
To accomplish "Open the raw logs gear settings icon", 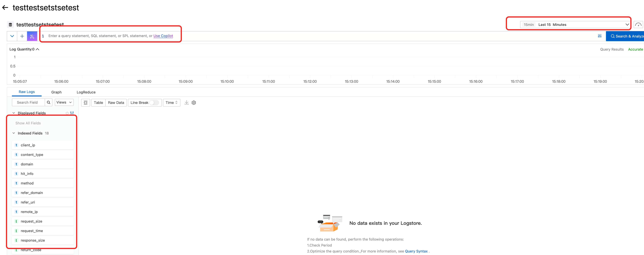I will click(194, 103).
